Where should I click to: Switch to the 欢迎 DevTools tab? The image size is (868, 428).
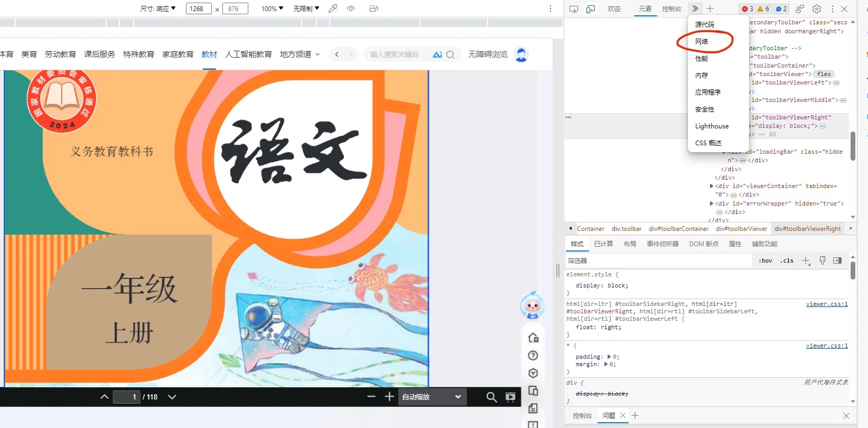coord(614,9)
